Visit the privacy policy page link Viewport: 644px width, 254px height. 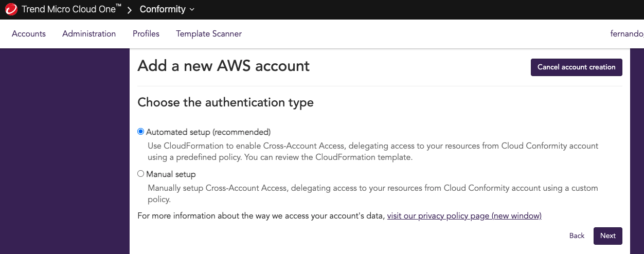(x=464, y=216)
